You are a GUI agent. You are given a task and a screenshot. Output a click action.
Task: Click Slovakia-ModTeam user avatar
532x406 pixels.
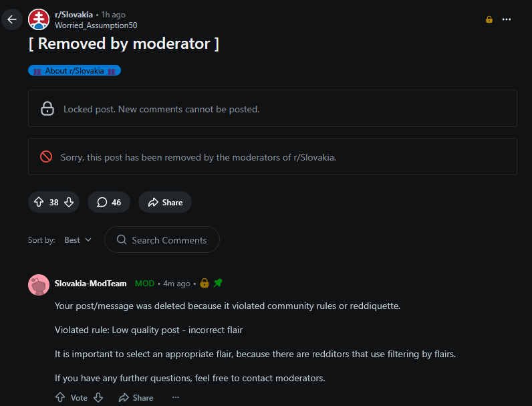click(39, 284)
